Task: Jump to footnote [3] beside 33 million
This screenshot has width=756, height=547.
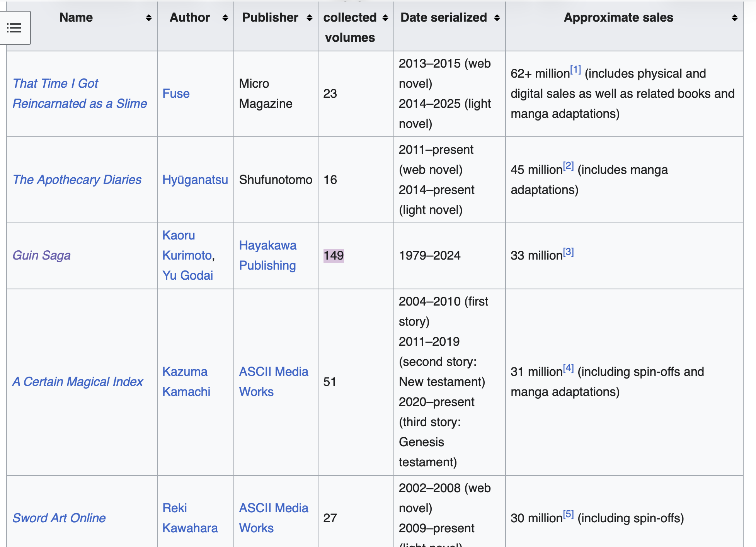Action: coord(568,252)
